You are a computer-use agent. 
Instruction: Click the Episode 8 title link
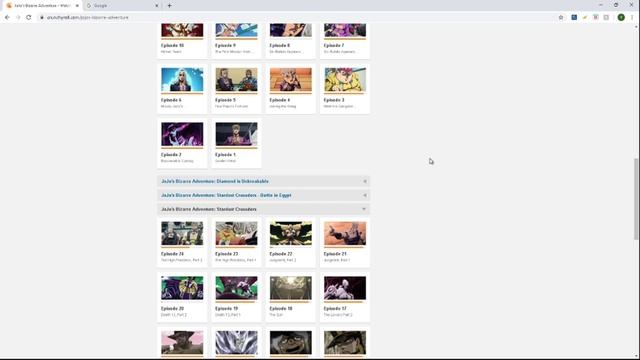coord(280,46)
